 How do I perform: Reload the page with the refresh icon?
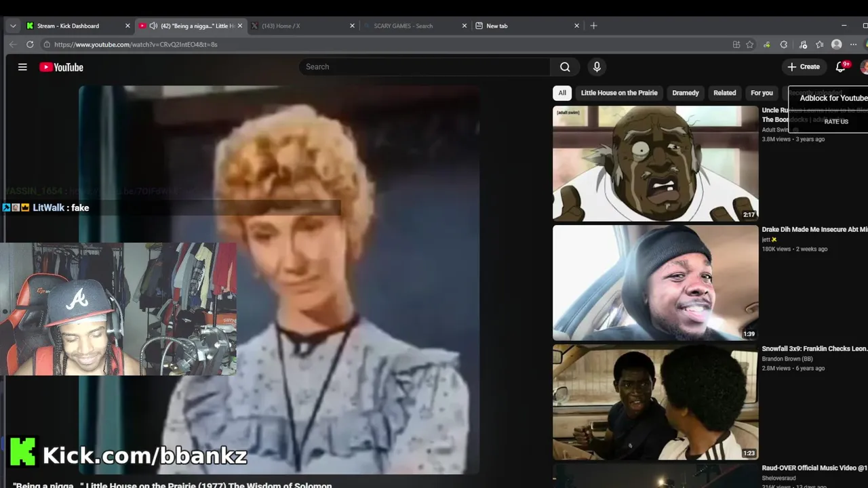point(30,44)
